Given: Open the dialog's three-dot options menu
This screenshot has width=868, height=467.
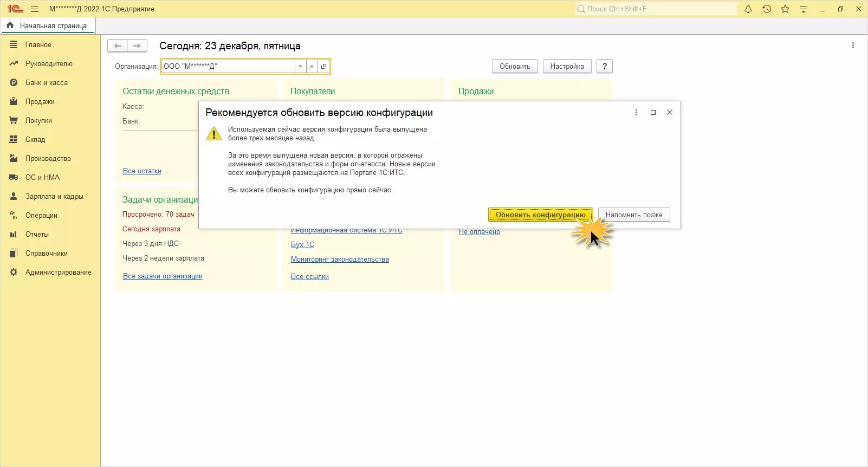Looking at the screenshot, I should (x=636, y=112).
